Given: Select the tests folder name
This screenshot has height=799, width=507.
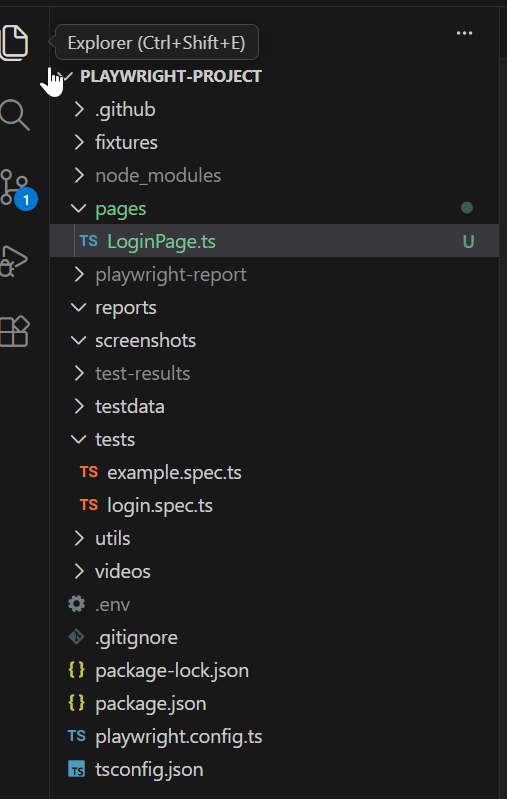Looking at the screenshot, I should [115, 439].
